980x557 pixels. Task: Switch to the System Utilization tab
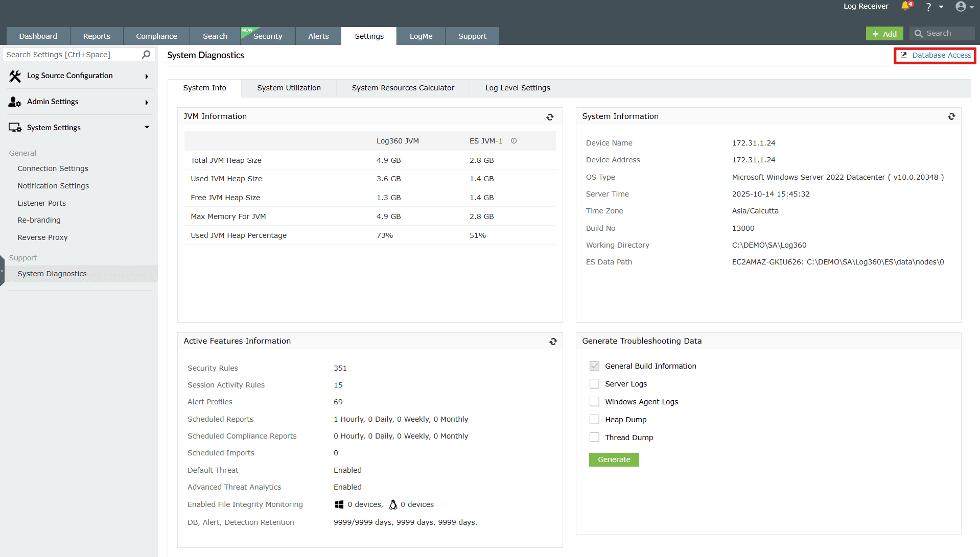tap(289, 88)
